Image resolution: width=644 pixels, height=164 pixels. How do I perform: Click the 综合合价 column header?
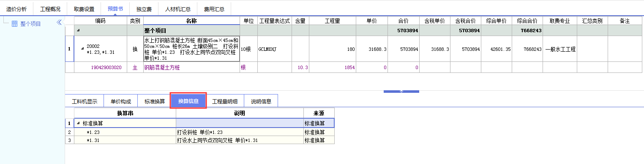(527, 21)
